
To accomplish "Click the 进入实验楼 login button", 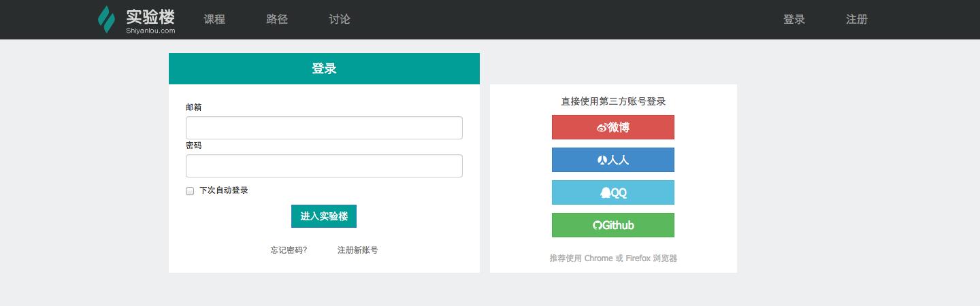I will [x=324, y=216].
